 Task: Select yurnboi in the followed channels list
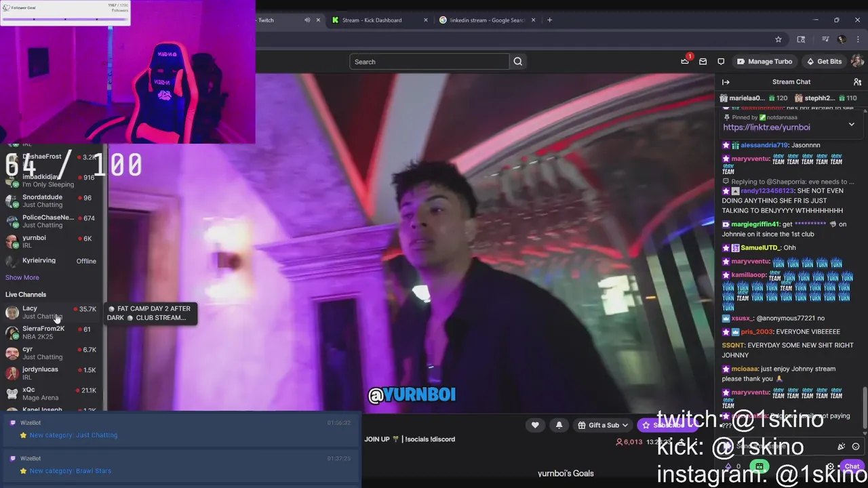pyautogui.click(x=51, y=242)
